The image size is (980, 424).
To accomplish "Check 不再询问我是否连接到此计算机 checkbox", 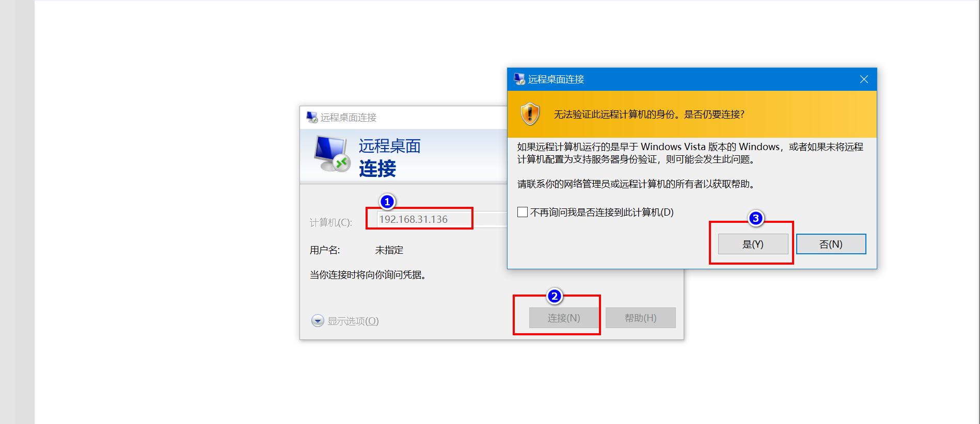I will (x=523, y=212).
